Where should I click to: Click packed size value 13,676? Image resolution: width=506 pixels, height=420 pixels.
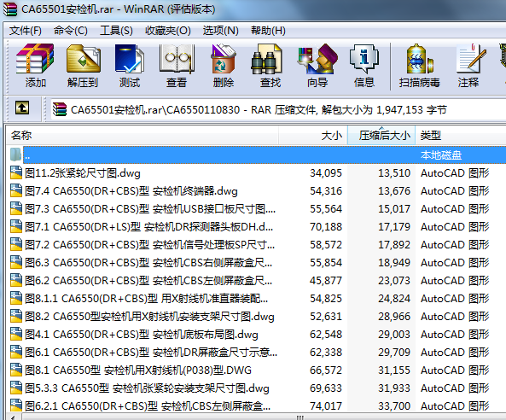(394, 191)
